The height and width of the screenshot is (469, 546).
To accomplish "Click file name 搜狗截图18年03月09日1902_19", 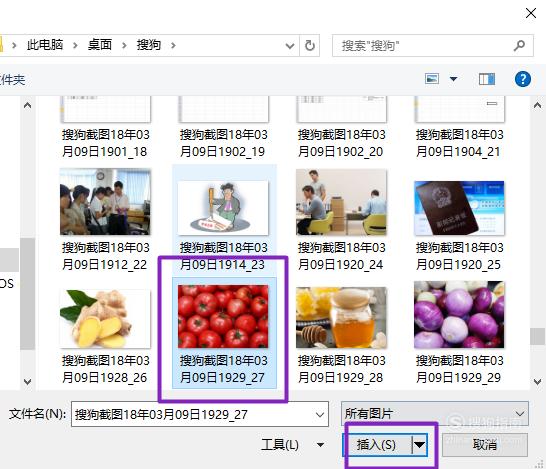I will coord(223,143).
